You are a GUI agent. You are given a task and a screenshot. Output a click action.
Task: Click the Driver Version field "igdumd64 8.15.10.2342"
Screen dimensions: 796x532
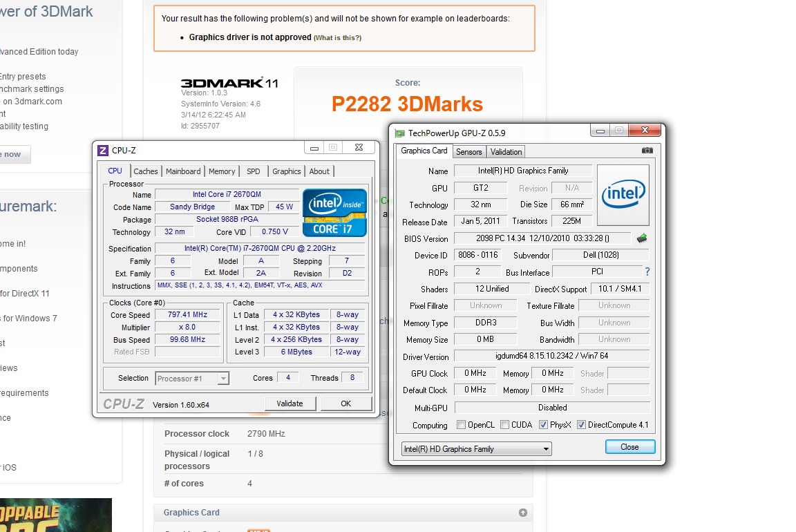coord(552,356)
